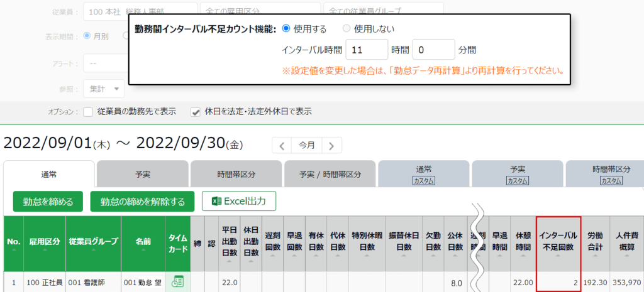Enable 従業員の勤務先で表示 checkbox
The width and height of the screenshot is (644, 292).
pyautogui.click(x=89, y=112)
